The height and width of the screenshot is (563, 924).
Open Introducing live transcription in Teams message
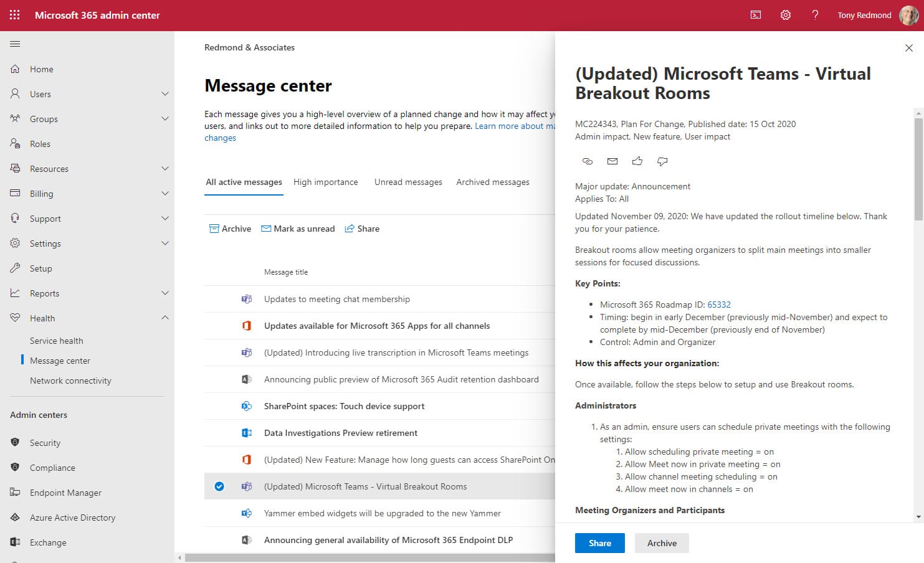coord(396,352)
